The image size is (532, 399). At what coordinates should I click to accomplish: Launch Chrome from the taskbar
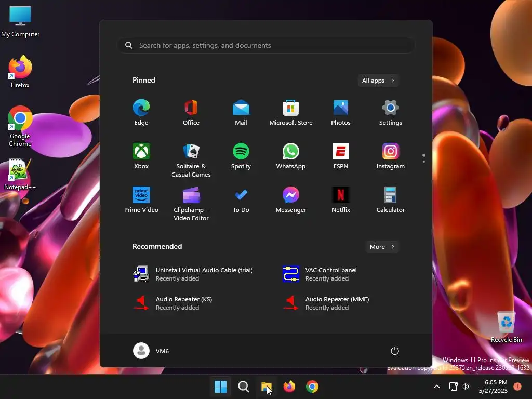click(312, 387)
